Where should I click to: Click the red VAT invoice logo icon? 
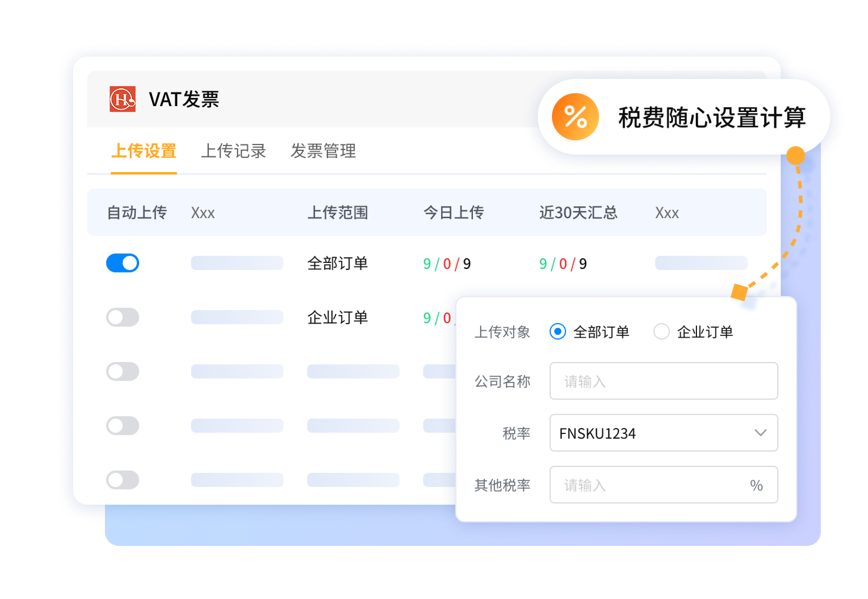123,99
